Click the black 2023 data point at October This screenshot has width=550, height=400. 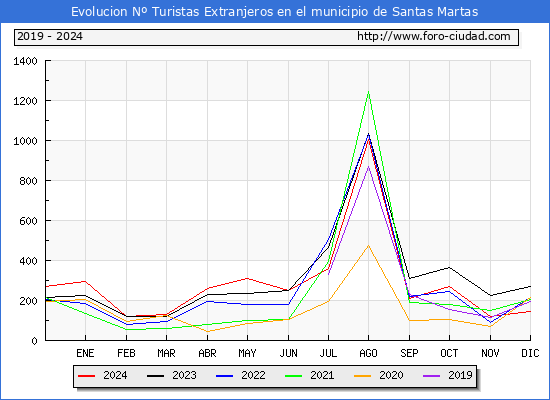(449, 268)
